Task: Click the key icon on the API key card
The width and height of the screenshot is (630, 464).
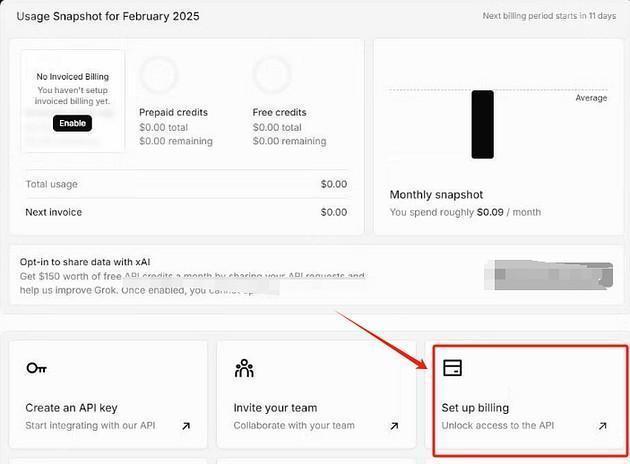Action: coord(37,368)
